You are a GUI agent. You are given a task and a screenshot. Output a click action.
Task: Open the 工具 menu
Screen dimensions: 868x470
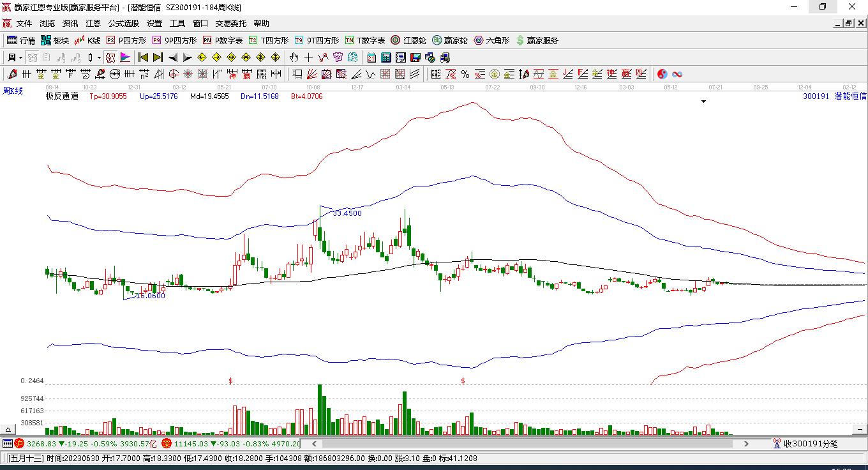[177, 24]
